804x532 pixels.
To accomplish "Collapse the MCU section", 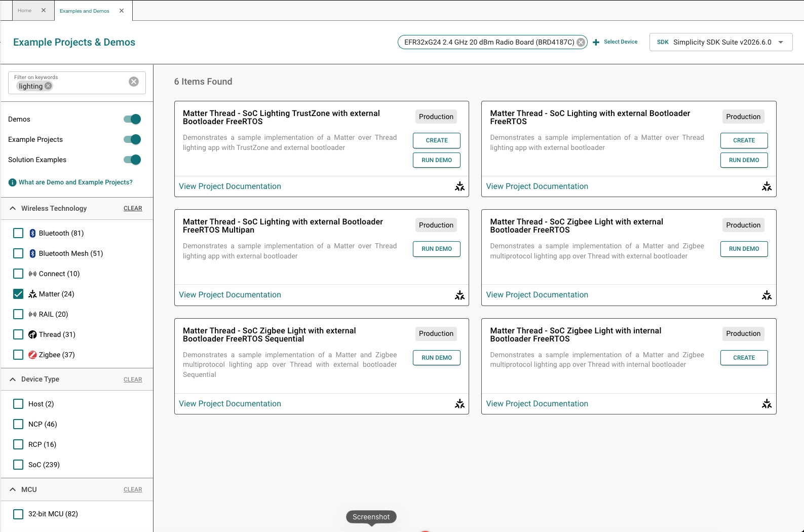I will (13, 489).
